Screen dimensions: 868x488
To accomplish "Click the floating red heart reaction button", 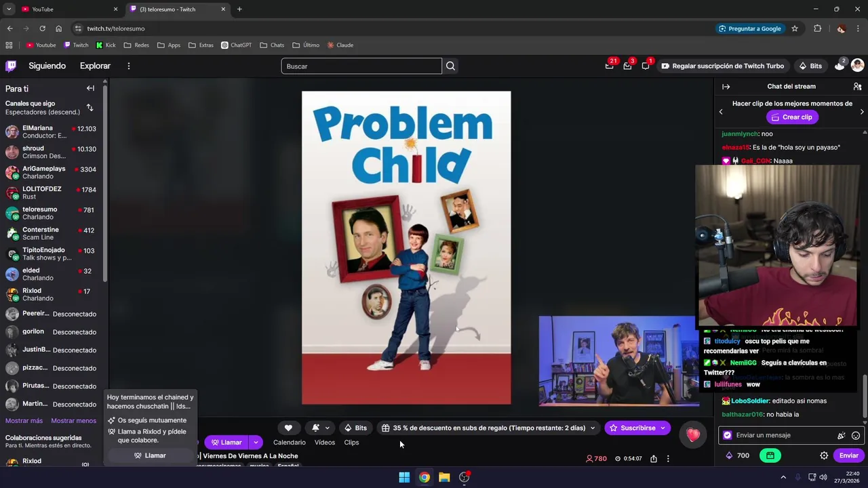I will click(x=692, y=435).
